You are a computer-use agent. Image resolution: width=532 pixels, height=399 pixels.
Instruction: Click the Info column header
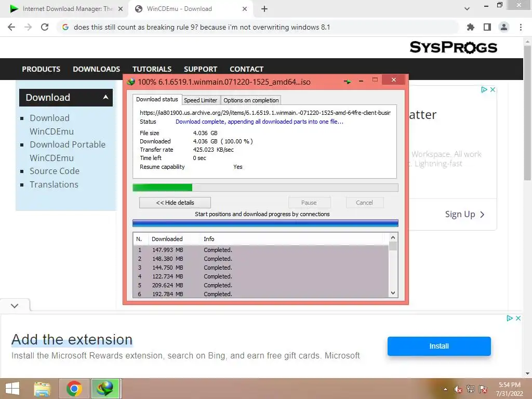click(209, 239)
